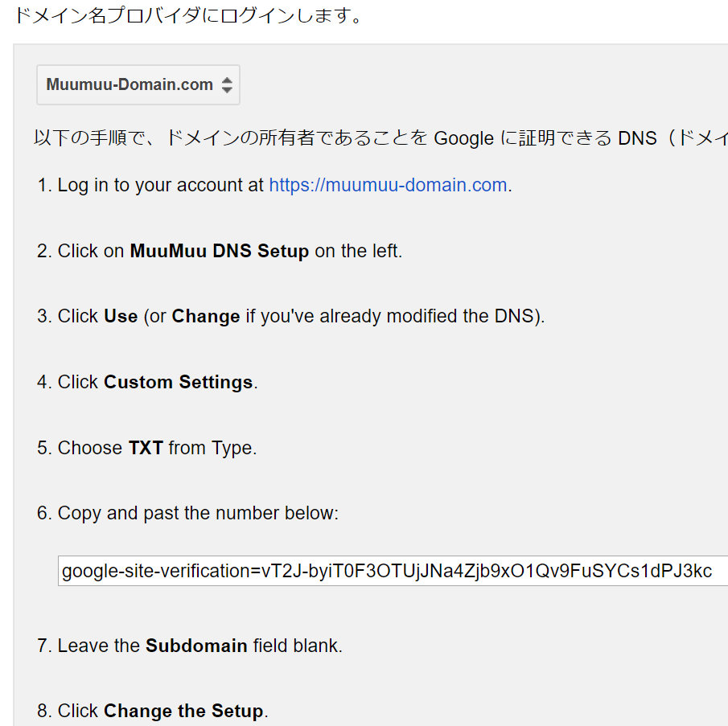Click the "Log in to your account" text
728x726 pixels.
coord(160,186)
